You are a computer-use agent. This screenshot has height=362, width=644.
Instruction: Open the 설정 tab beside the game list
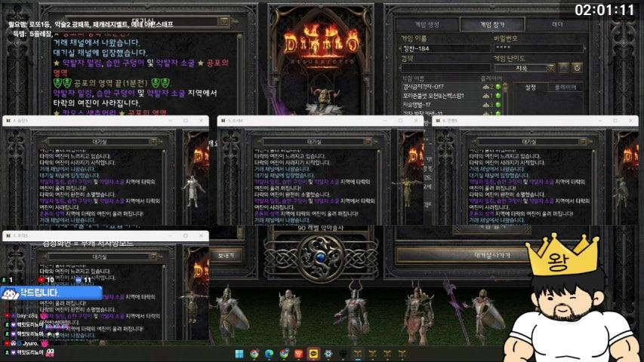pos(530,87)
